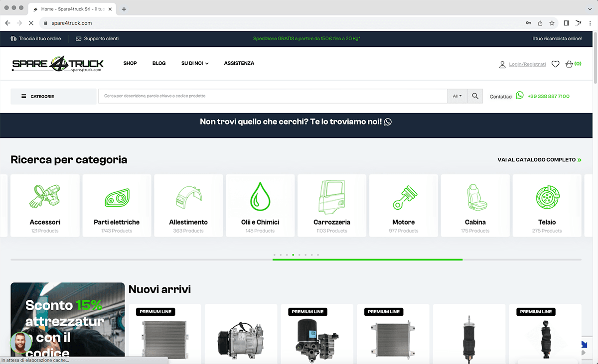Click Login/Registrati link
Screen dimensions: 598x364
tap(527, 64)
